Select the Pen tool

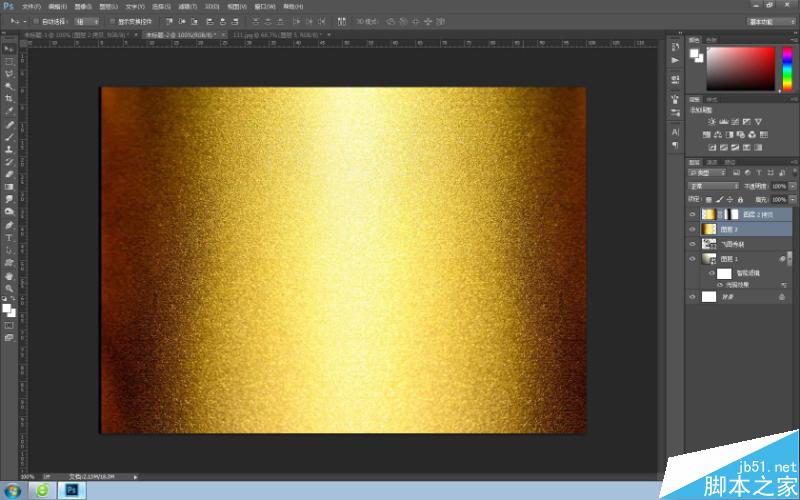click(x=9, y=225)
